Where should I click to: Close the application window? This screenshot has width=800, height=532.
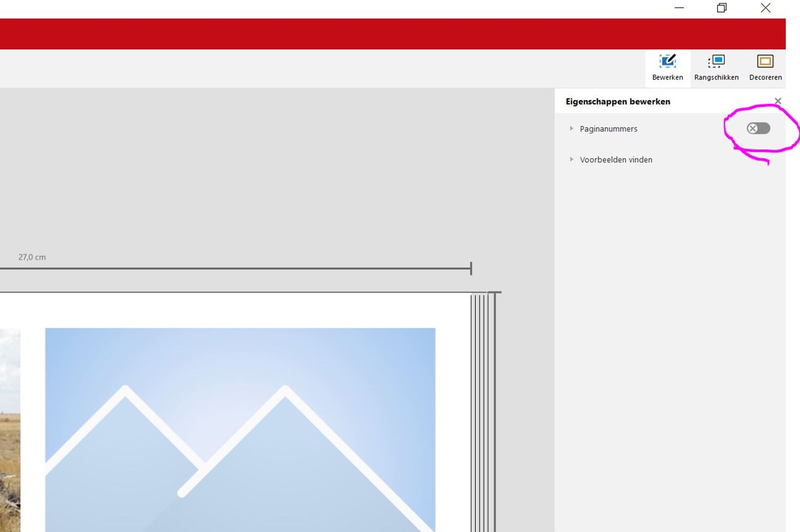click(x=765, y=8)
